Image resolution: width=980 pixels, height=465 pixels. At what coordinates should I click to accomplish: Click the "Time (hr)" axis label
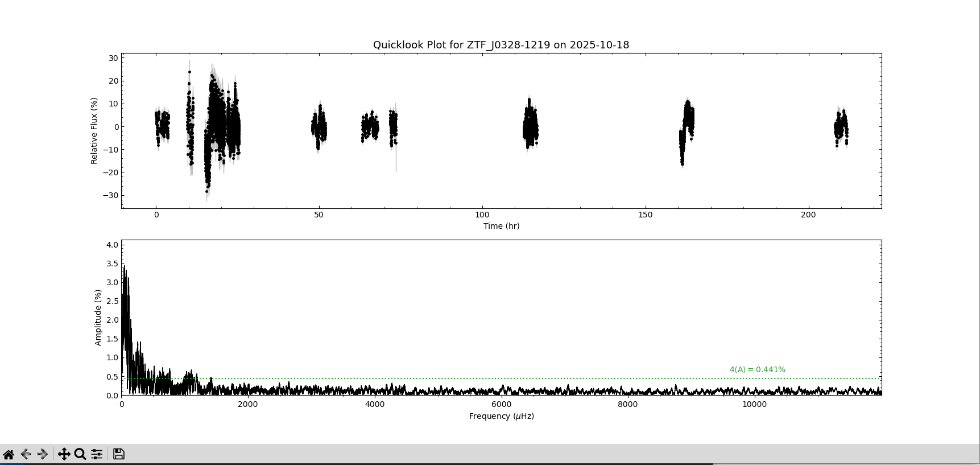[501, 226]
